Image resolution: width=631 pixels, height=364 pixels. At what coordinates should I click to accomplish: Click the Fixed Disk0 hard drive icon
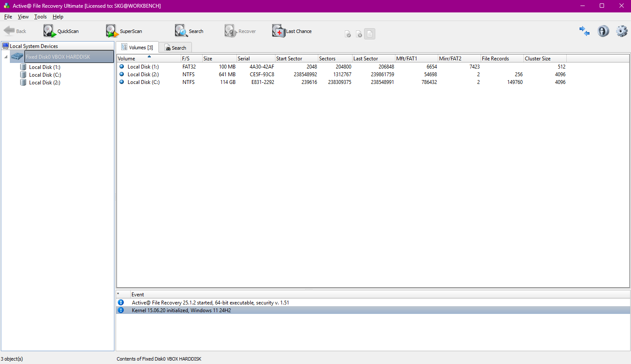(17, 57)
